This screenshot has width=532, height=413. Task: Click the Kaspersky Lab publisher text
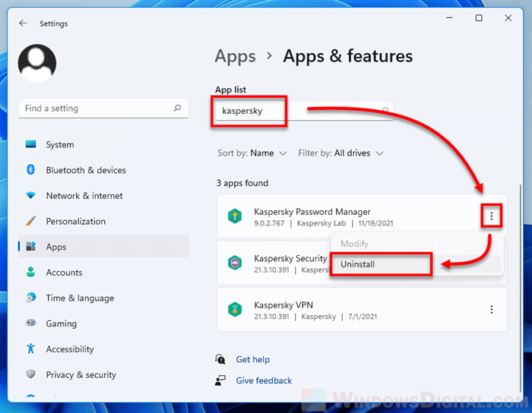click(321, 223)
